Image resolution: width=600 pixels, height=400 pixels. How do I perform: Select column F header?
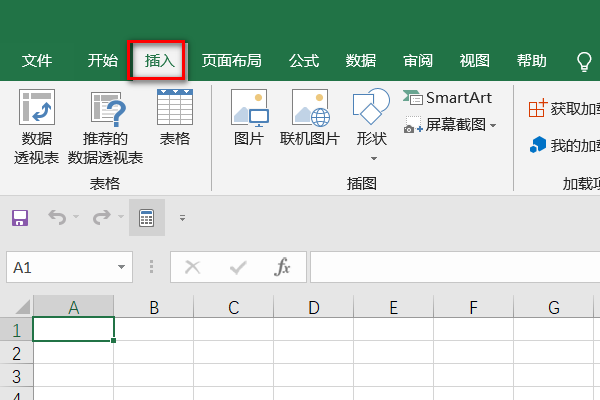click(x=474, y=307)
